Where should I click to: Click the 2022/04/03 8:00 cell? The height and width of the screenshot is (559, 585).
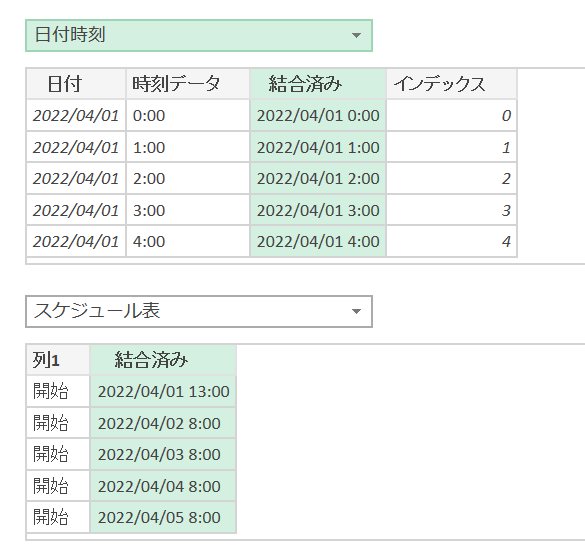click(x=163, y=454)
